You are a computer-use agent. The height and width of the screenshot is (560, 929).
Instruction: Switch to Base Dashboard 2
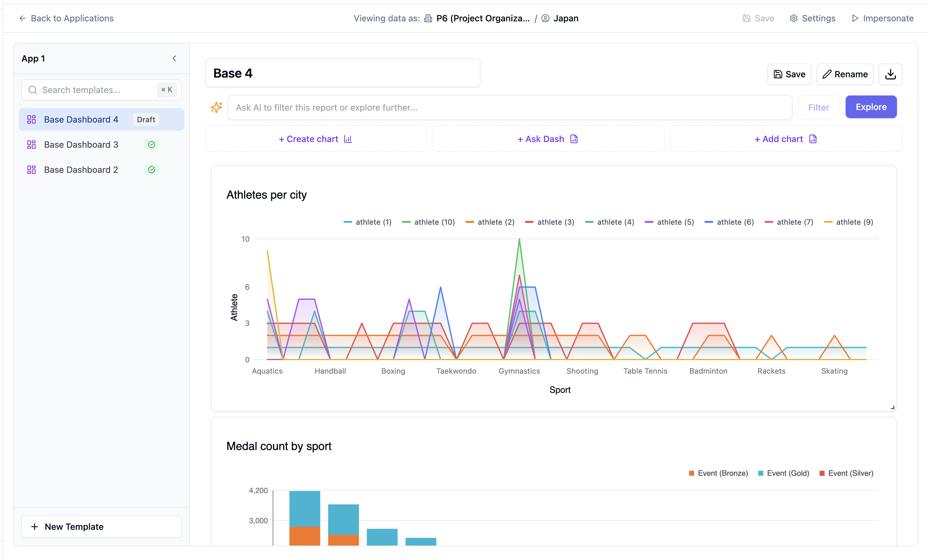pos(81,170)
